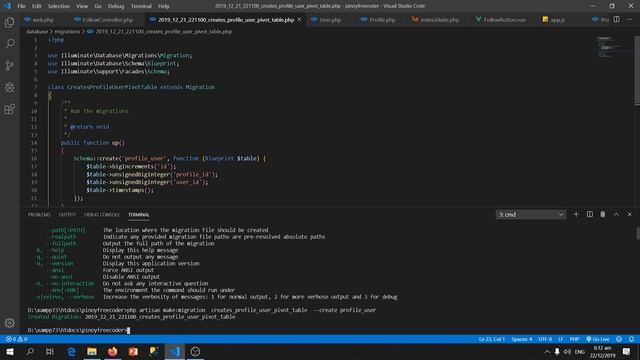The height and width of the screenshot is (360, 640).
Task: Start Go Live server
Action: pyautogui.click(x=598, y=339)
